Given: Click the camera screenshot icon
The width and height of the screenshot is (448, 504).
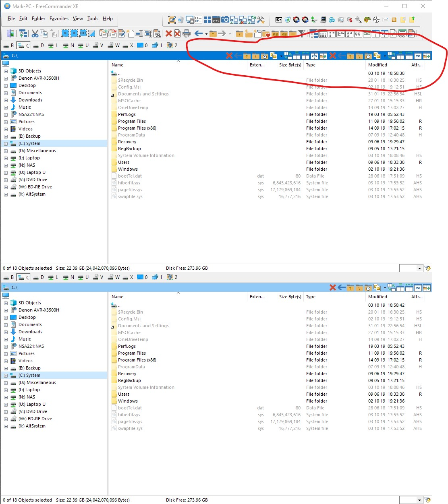Looking at the screenshot, I should coord(225,20).
